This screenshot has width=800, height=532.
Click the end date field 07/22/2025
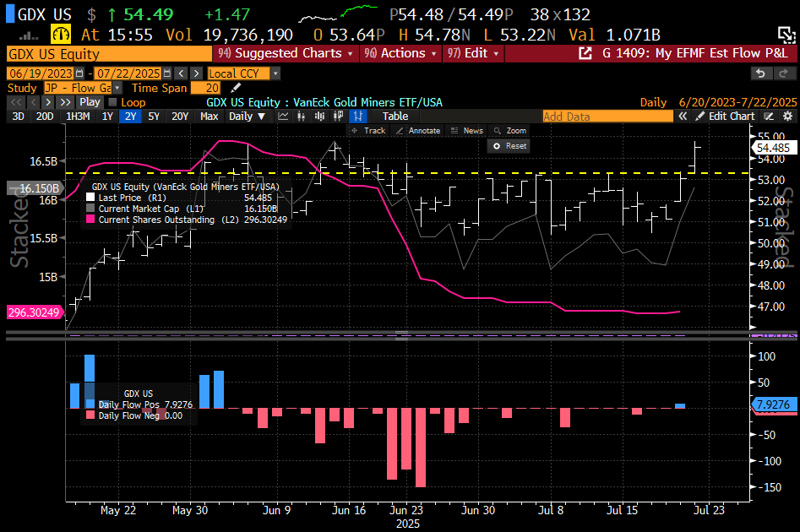point(128,73)
